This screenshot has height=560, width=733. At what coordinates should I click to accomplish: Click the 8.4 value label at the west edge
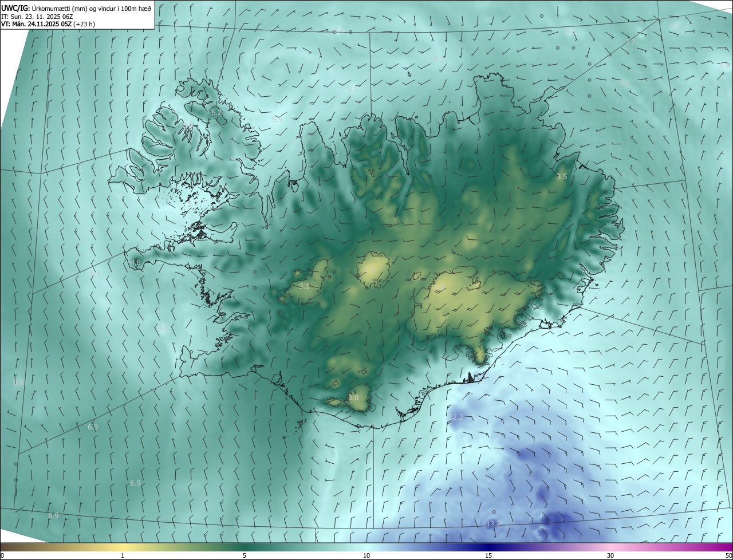coord(18,382)
